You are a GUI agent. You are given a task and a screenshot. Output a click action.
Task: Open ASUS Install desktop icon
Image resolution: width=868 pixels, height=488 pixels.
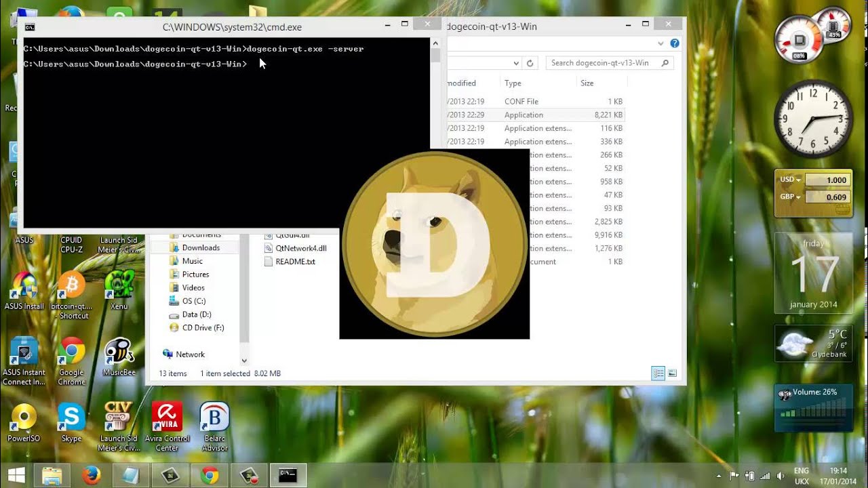pos(24,291)
